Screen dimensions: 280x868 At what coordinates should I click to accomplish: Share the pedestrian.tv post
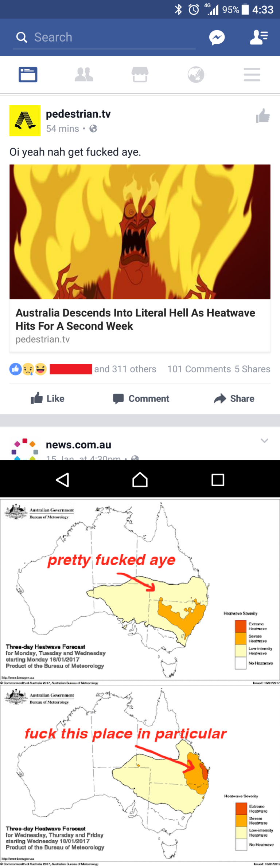click(234, 398)
